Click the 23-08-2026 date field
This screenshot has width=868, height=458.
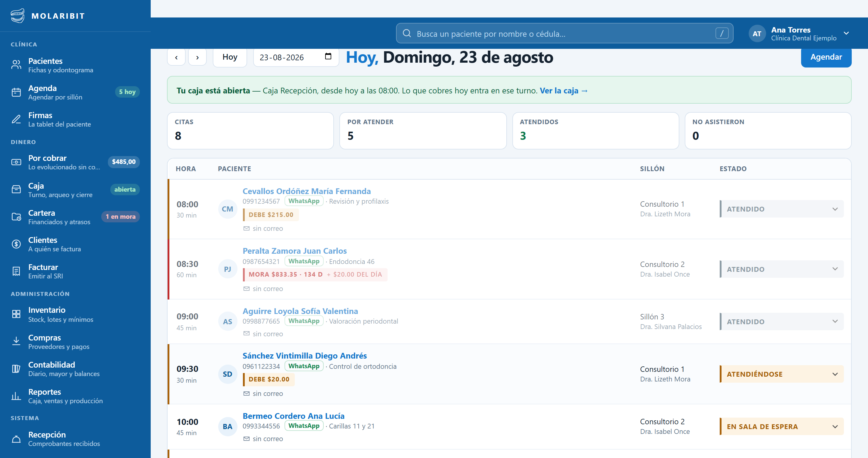296,57
